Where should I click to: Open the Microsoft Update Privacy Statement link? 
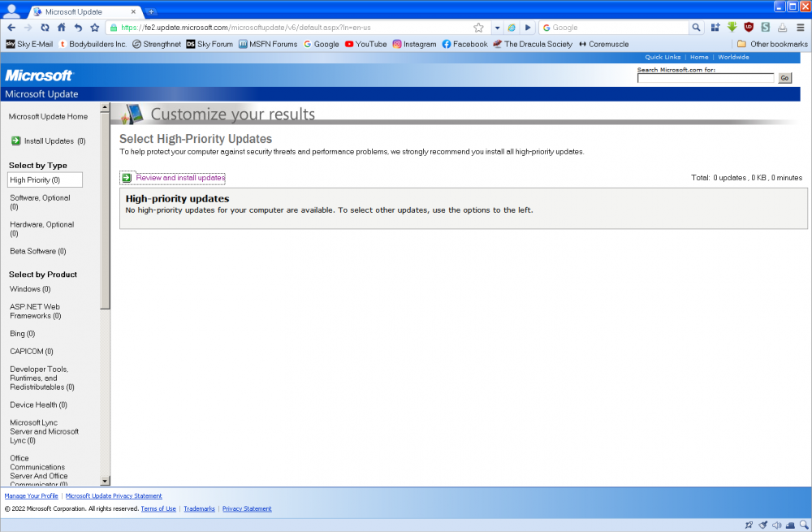pos(114,495)
